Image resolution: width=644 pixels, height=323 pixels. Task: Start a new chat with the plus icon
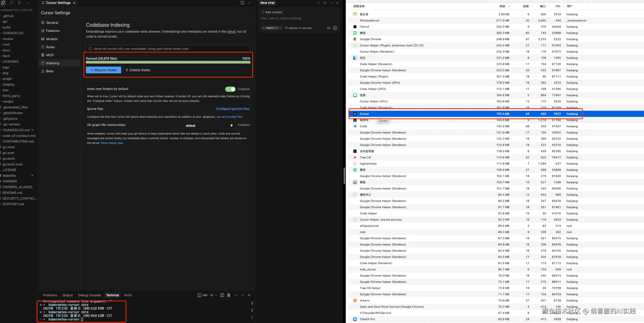point(318,3)
